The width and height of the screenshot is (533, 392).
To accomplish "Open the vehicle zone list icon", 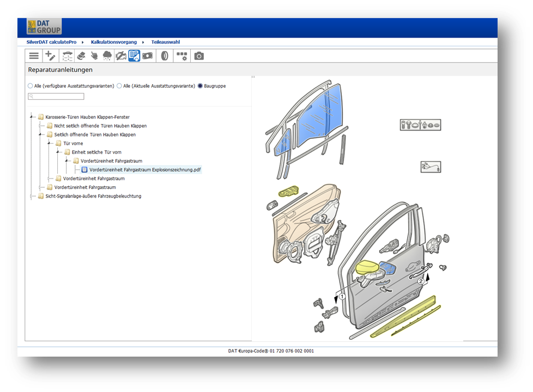I will 67,56.
